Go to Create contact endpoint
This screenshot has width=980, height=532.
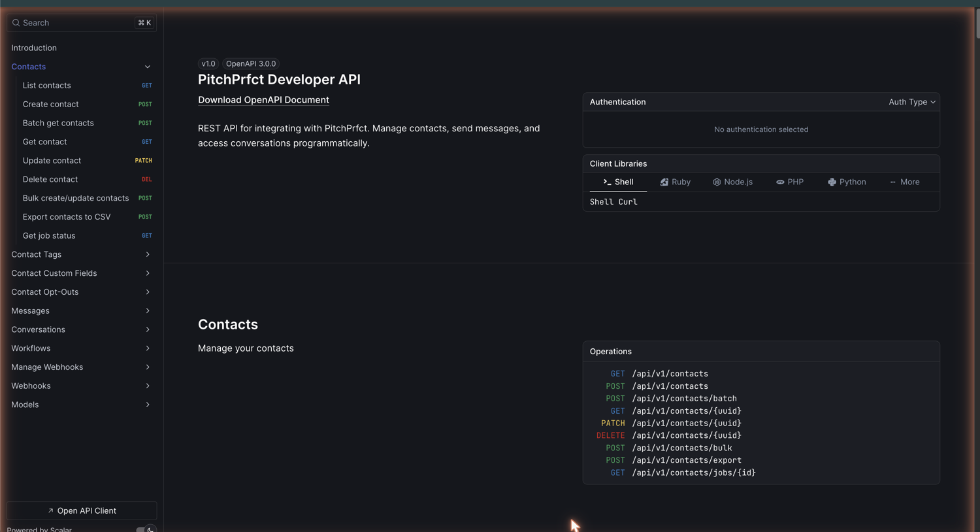(87, 105)
